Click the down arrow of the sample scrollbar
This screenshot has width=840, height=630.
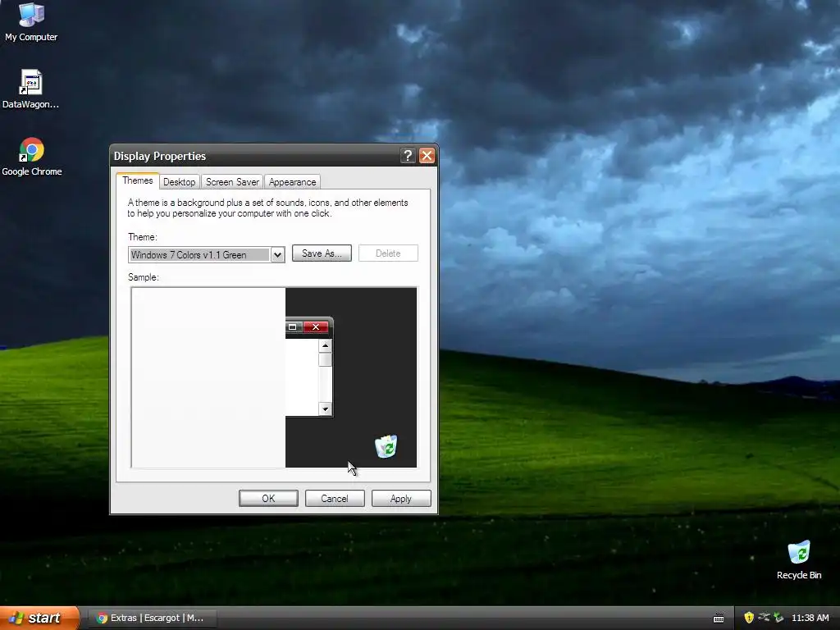pyautogui.click(x=325, y=409)
